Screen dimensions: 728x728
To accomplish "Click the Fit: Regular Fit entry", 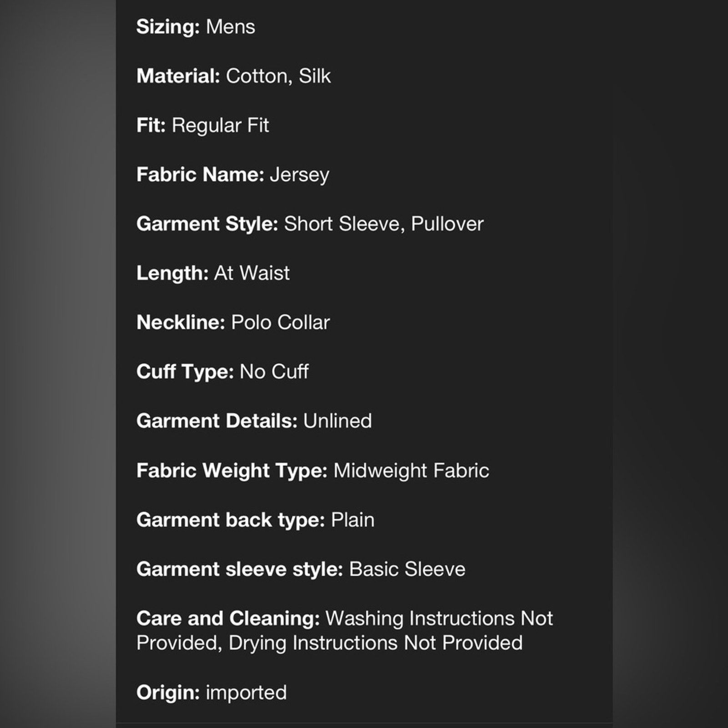I will pyautogui.click(x=202, y=126).
